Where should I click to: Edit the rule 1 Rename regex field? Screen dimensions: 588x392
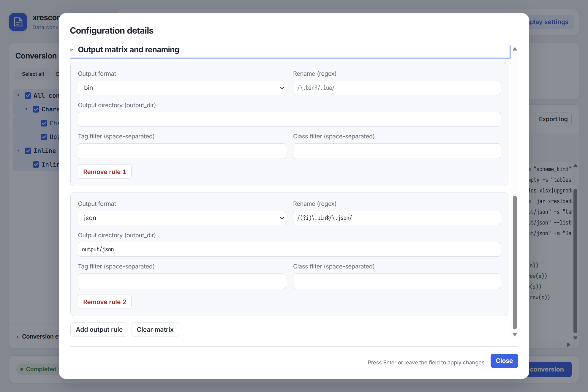(397, 88)
